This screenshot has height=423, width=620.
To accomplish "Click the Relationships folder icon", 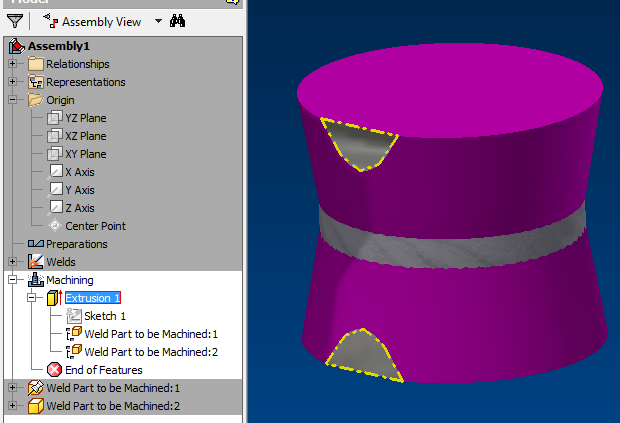I will pos(36,64).
